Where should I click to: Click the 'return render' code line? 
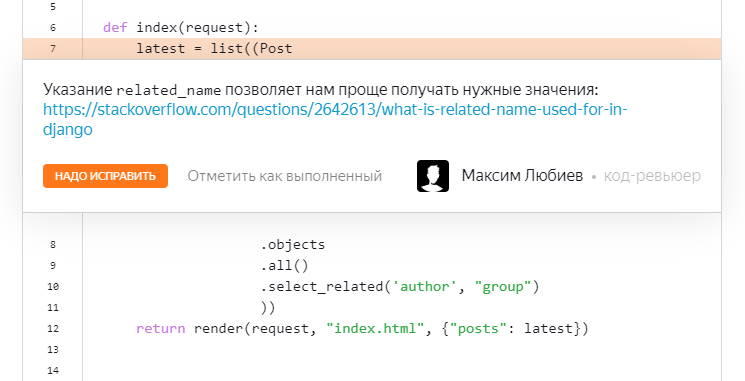362,328
